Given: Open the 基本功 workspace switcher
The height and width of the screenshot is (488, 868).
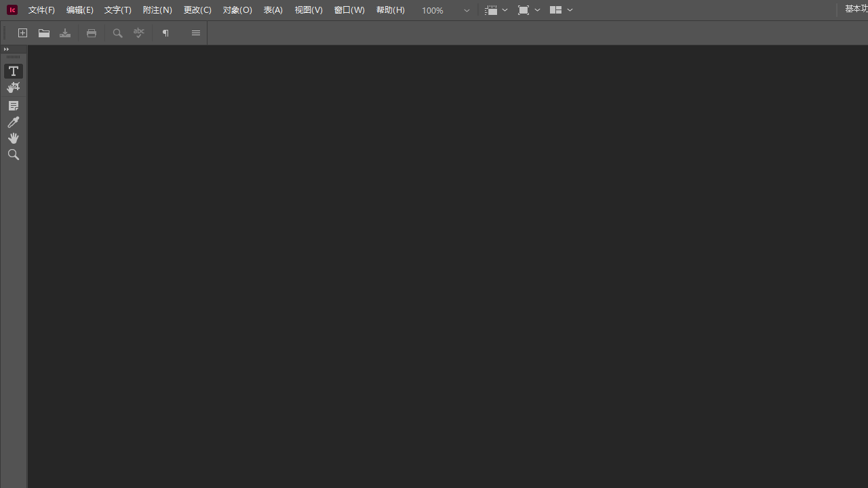Looking at the screenshot, I should tap(856, 9).
